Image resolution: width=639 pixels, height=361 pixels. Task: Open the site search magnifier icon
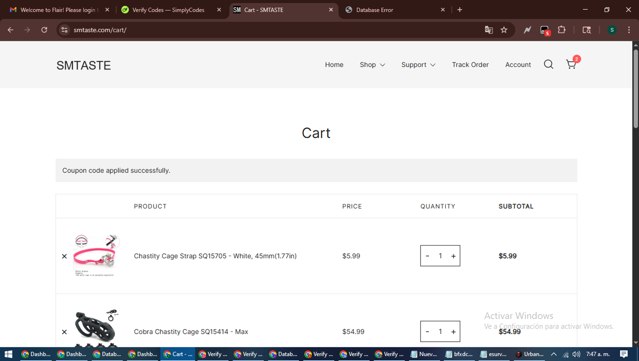coord(549,64)
